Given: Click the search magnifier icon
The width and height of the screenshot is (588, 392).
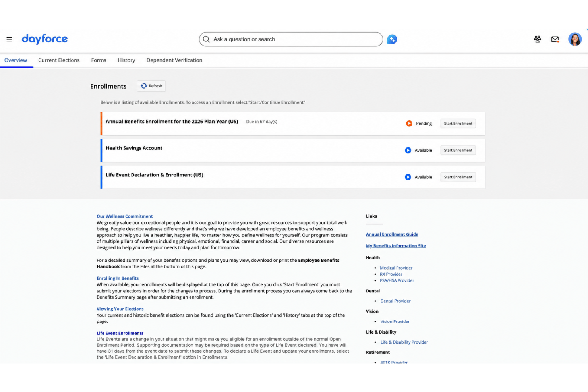Looking at the screenshot, I should [206, 39].
